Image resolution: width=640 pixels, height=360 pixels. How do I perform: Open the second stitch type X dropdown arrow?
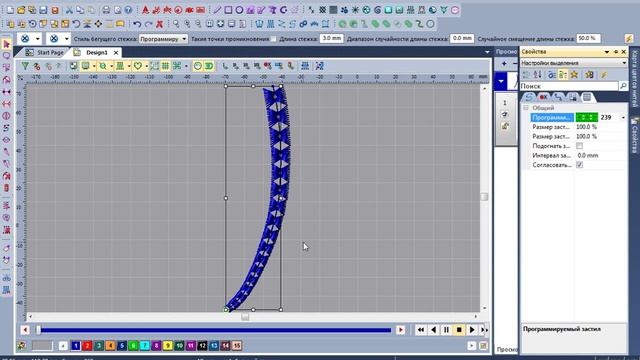tap(66, 39)
